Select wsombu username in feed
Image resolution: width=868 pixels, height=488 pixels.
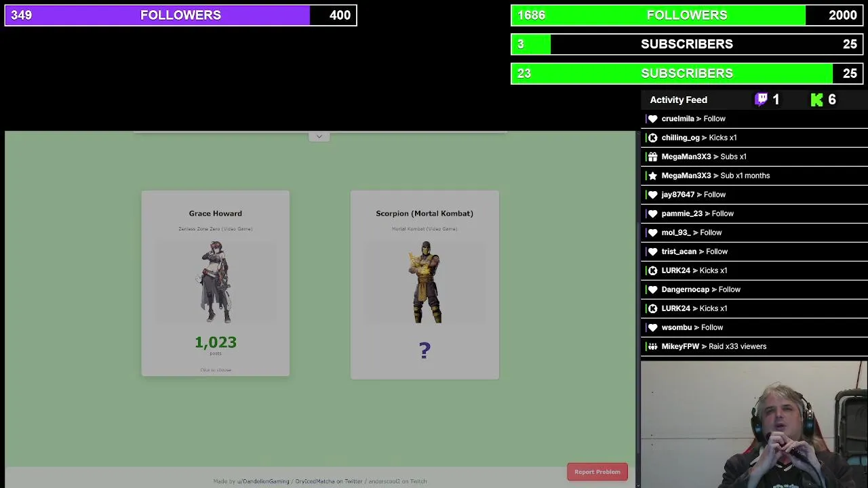tap(677, 327)
